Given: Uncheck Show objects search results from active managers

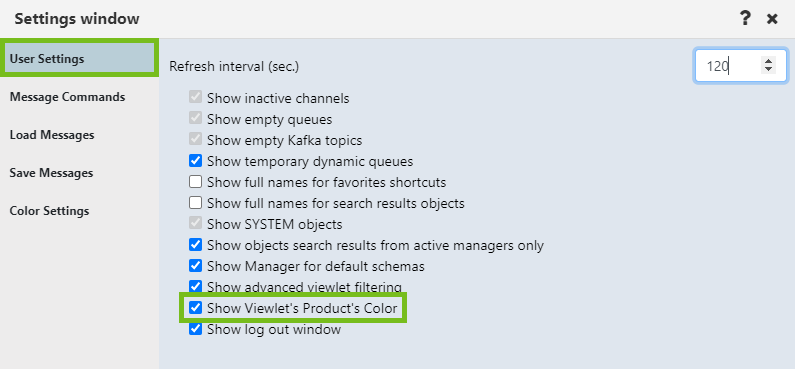Looking at the screenshot, I should [195, 245].
